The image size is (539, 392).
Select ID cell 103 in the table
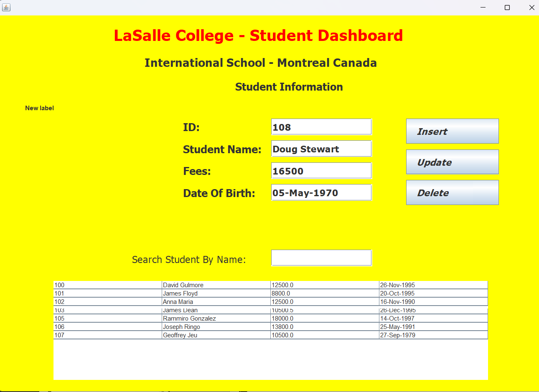click(108, 310)
